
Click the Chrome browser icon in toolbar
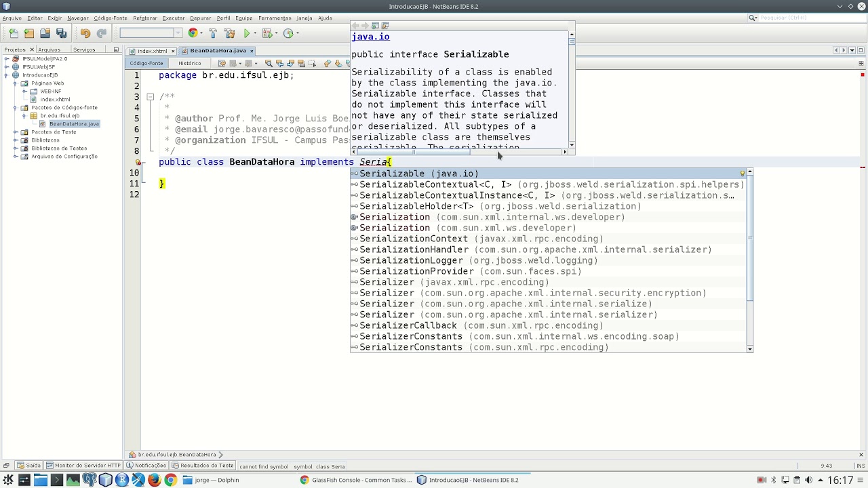pos(193,33)
